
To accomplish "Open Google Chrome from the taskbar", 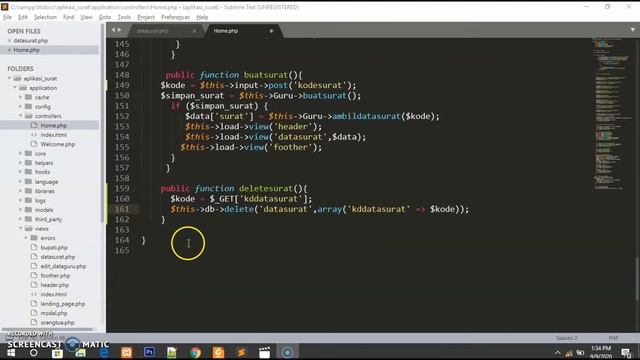I will pos(196,352).
